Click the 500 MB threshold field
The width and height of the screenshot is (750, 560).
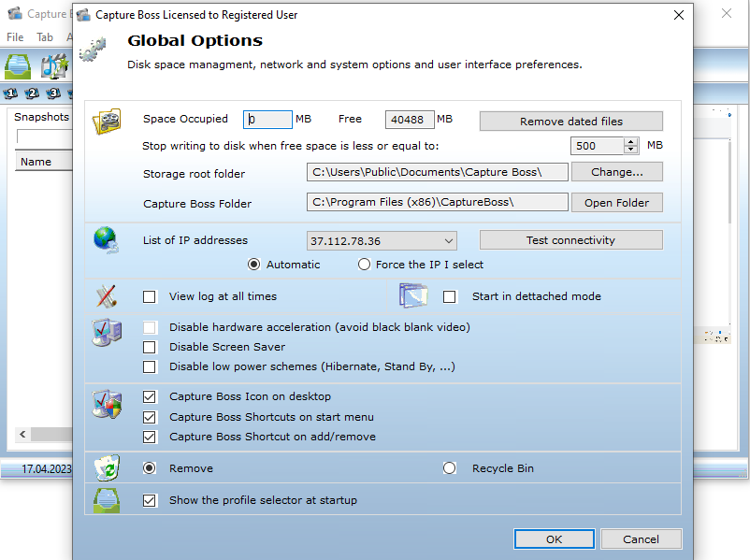598,146
